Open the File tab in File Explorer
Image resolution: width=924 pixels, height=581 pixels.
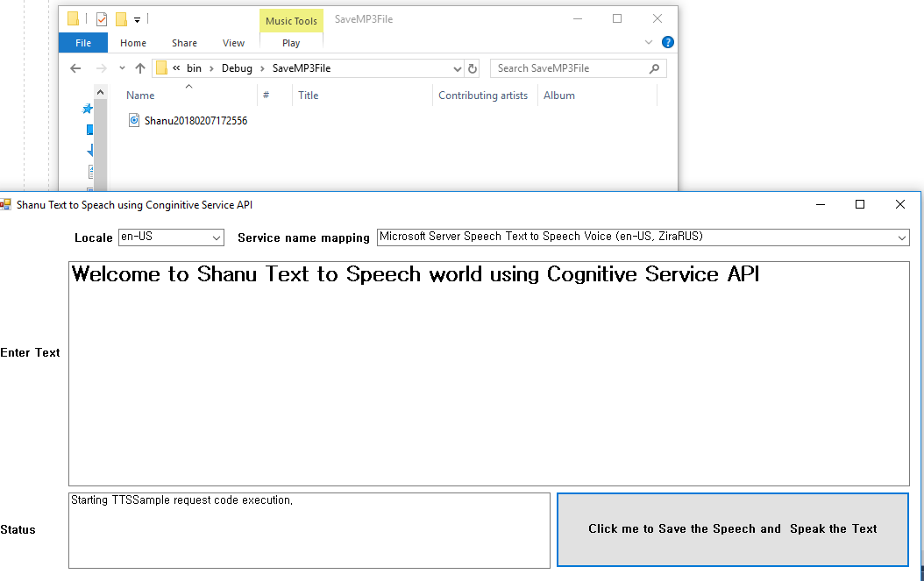pos(83,43)
